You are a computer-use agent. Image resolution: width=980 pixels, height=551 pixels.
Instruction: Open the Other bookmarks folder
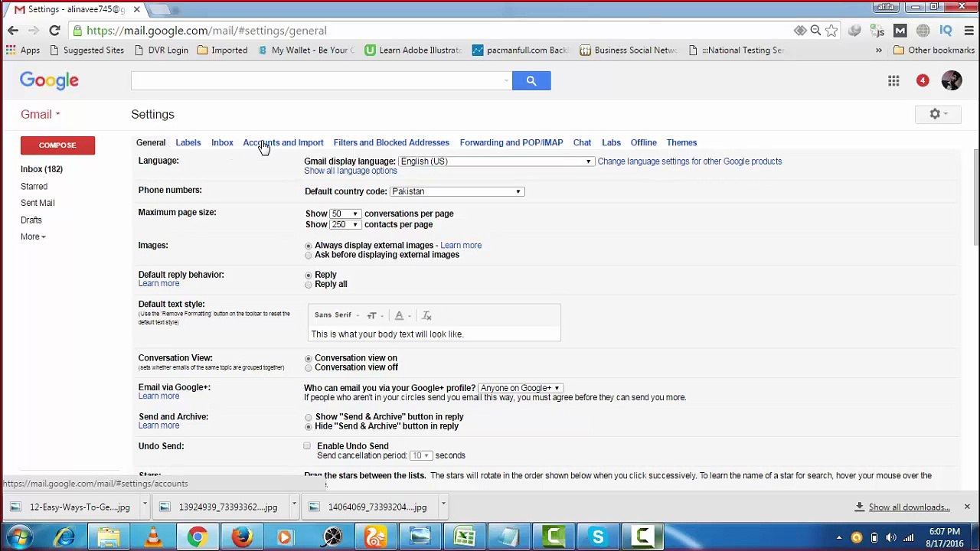coord(934,51)
